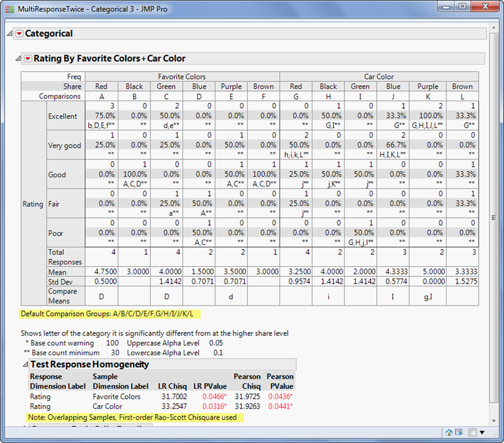The height and width of the screenshot is (443, 504).
Task: Select the Car Color column group header
Action: (x=378, y=77)
